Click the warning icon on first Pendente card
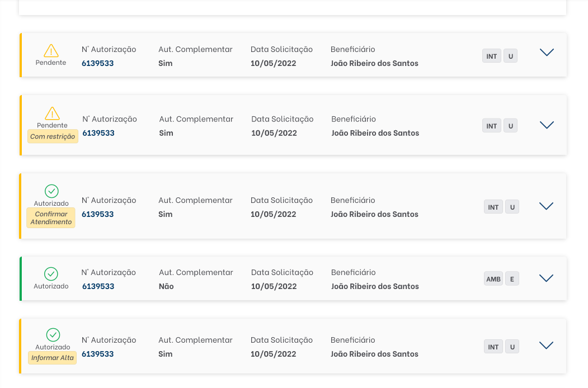588x388 pixels. coord(51,51)
